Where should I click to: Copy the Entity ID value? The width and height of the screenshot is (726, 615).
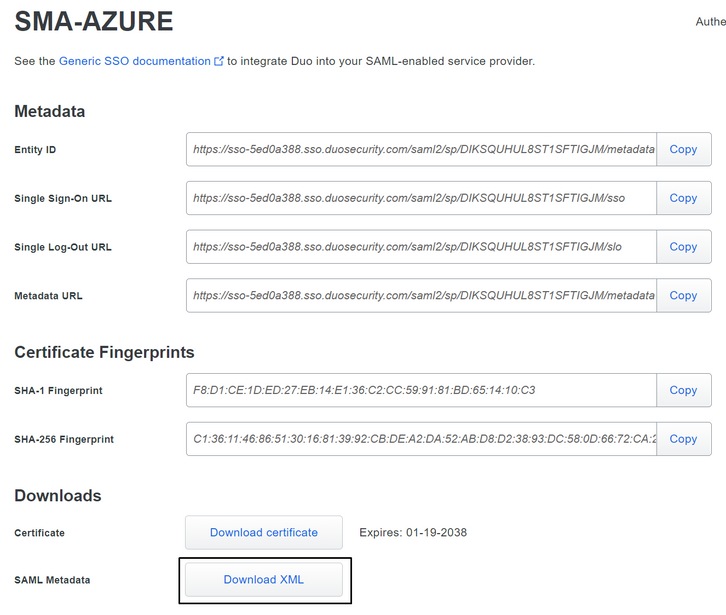[x=683, y=149]
